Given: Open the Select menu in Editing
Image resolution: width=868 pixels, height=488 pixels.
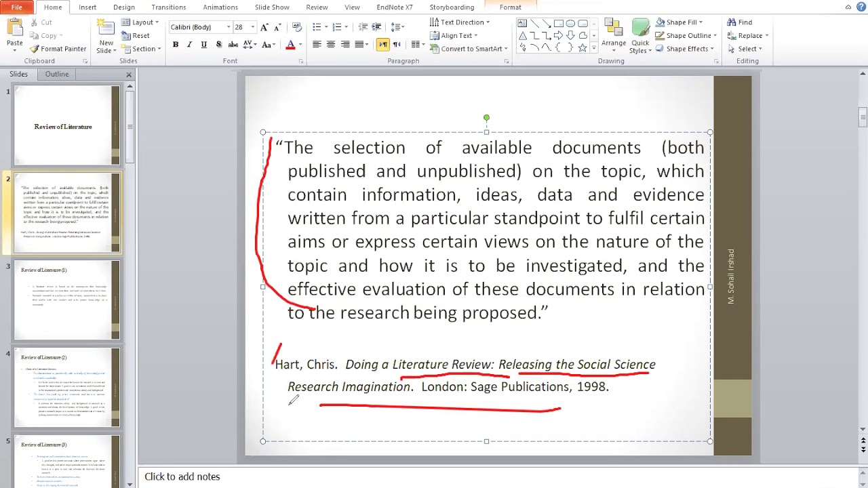Looking at the screenshot, I should [x=745, y=49].
